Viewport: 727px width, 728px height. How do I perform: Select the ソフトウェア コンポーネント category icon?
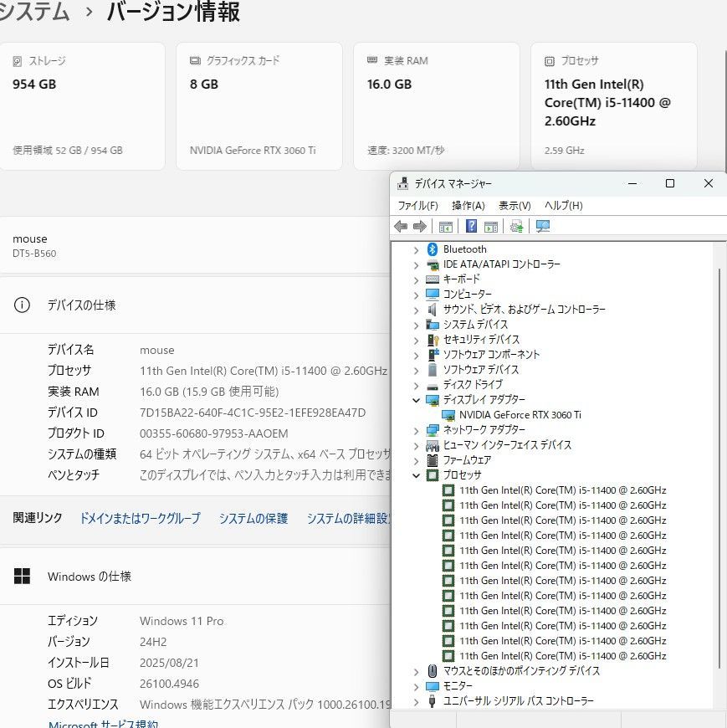point(433,354)
